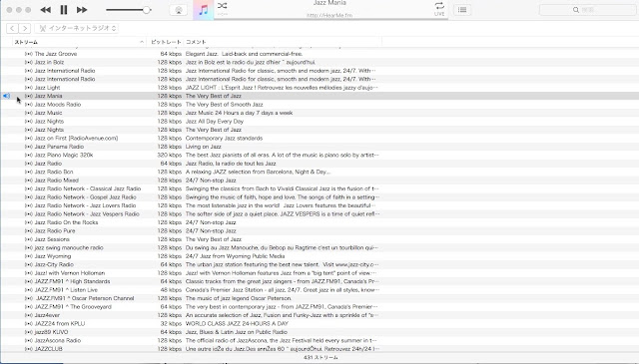This screenshot has width=639, height=364.
Task: Click the '431 ストリーム' status bar text
Action: (x=320, y=357)
